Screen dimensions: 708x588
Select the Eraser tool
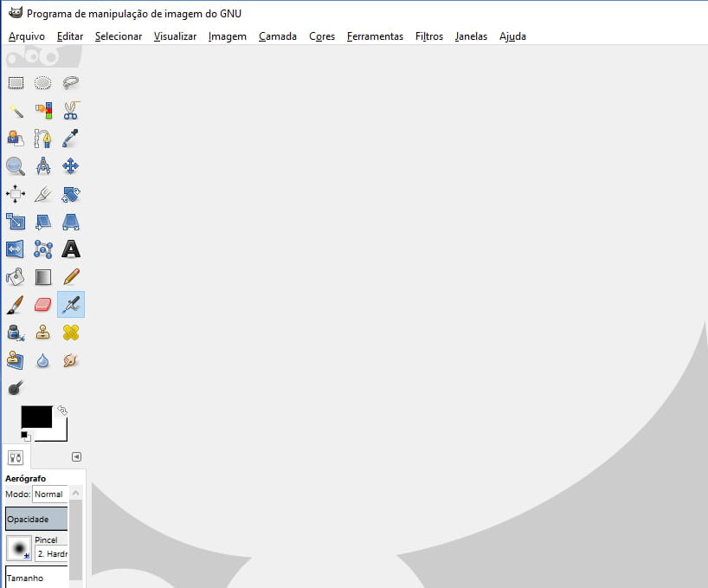click(43, 305)
